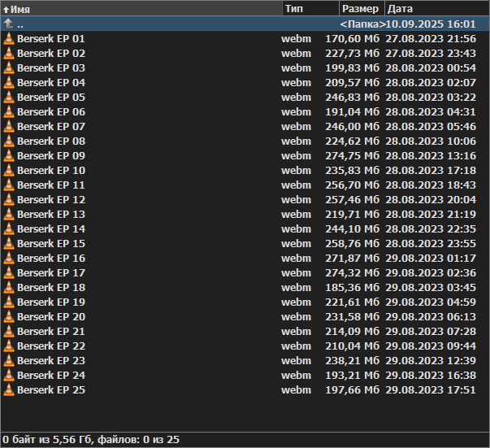
Task: Click the date 28.08.2023 10:06
Action: [431, 141]
